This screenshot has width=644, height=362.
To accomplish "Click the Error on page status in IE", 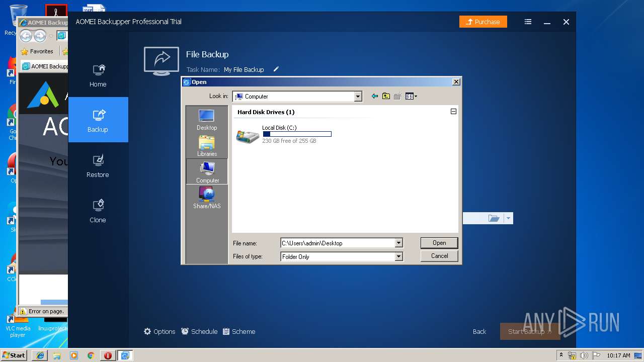I will (x=42, y=311).
